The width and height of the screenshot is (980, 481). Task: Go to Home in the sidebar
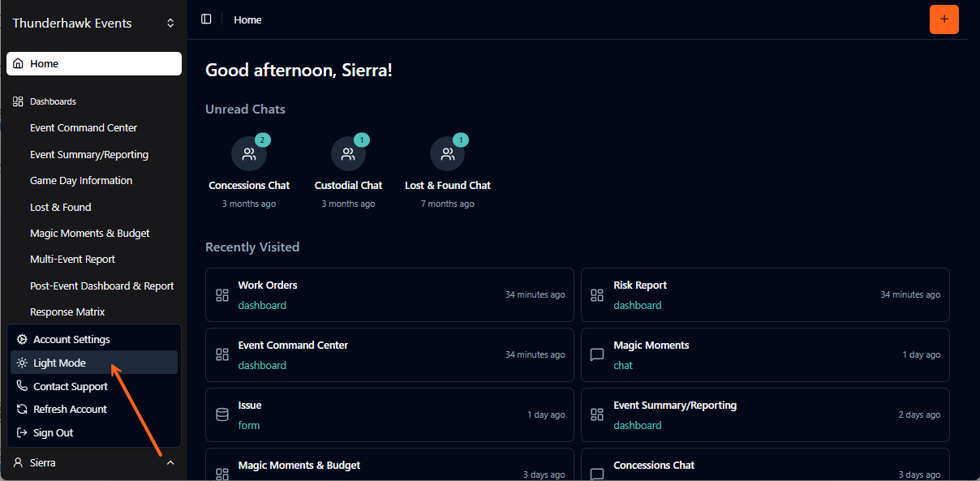pos(45,63)
